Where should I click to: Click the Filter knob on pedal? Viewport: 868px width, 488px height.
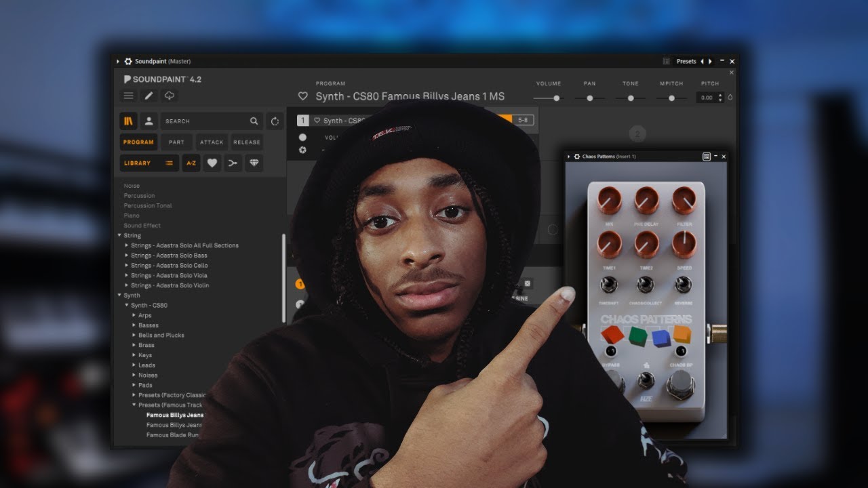[x=684, y=200]
